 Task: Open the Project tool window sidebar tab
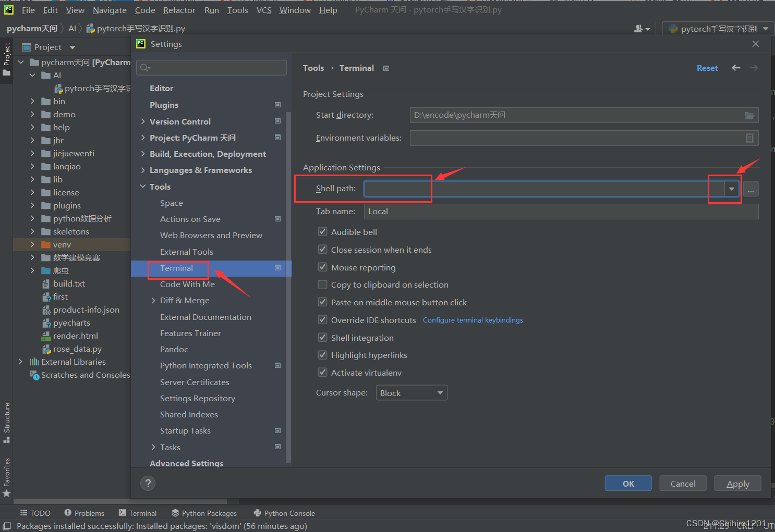(x=6, y=59)
